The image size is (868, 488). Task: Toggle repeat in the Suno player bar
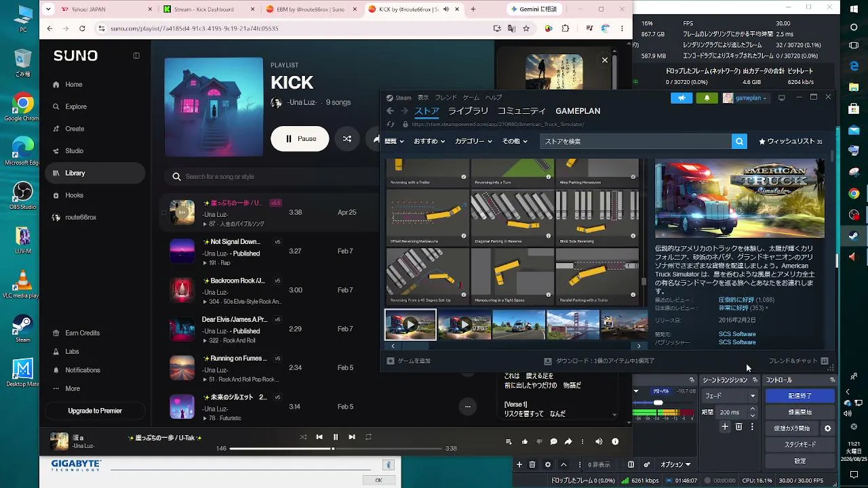pos(368,437)
